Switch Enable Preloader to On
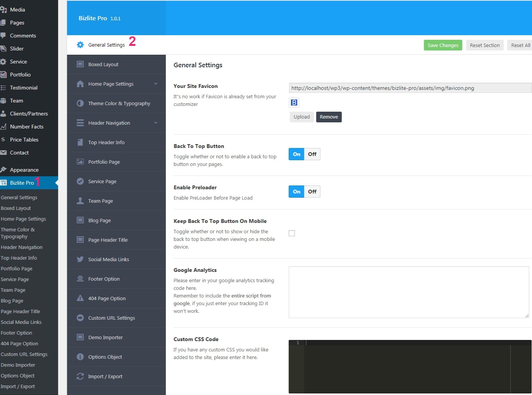This screenshot has height=395, width=532. pyautogui.click(x=297, y=192)
